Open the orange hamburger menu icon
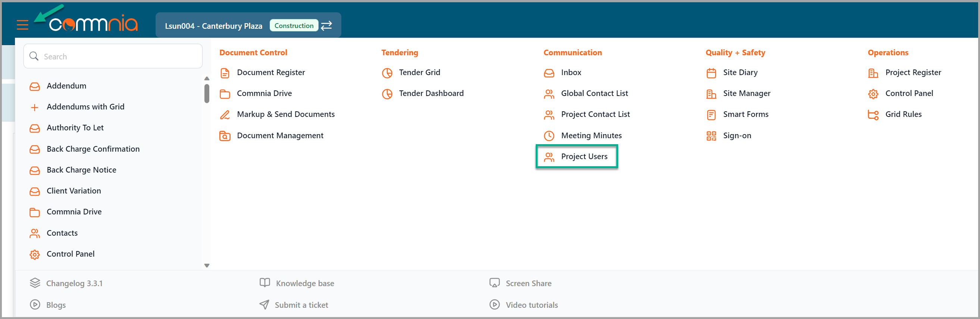980x319 pixels. (x=22, y=25)
